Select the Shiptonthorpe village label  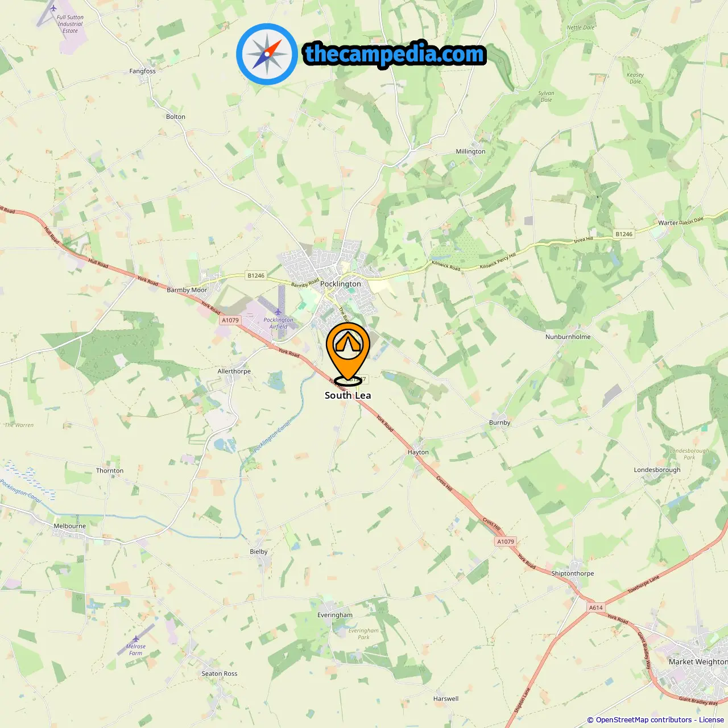coord(573,573)
